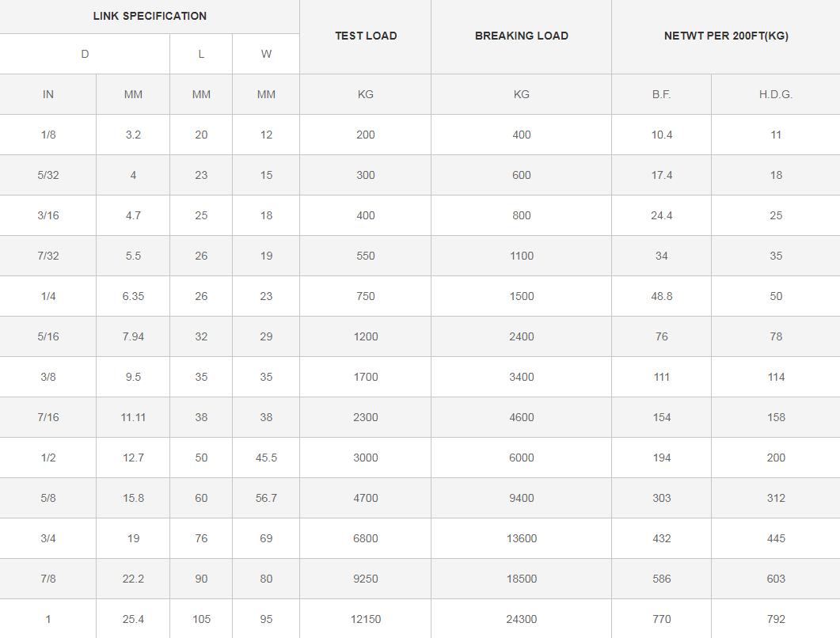Screen dimensions: 840x638
Task: Click the NETWT PER 200FT(KG) header
Action: [726, 36]
